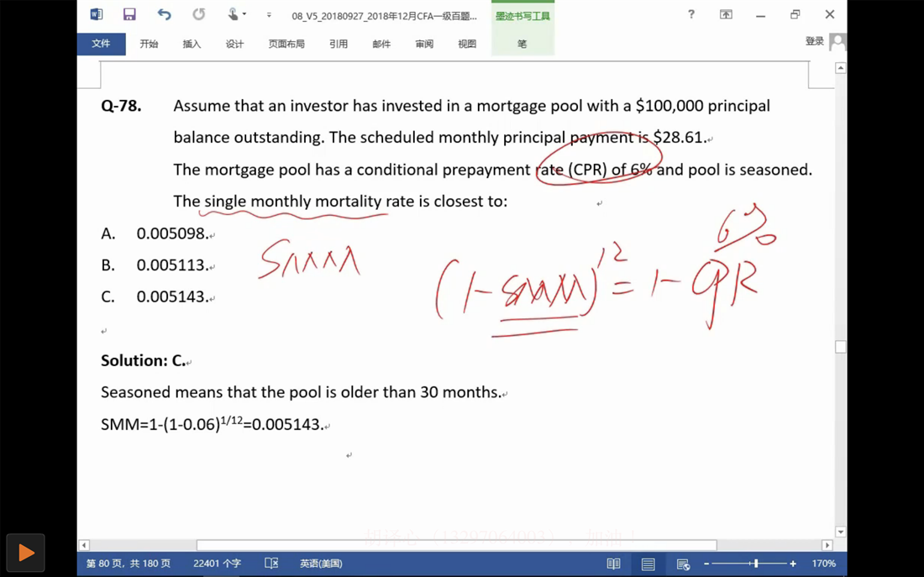Screen dimensions: 924x577
Task: Click the 'Q-78.' question number
Action: click(121, 106)
